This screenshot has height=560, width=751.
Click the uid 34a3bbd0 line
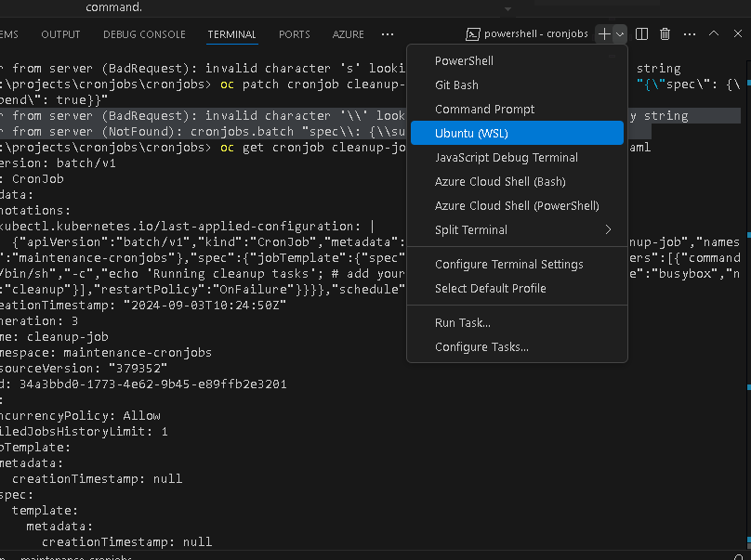pos(143,384)
